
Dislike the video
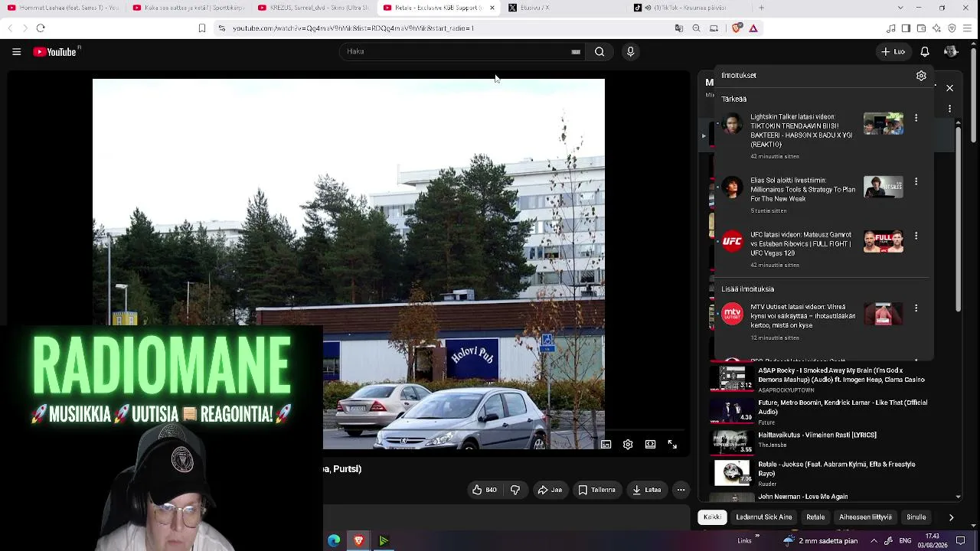point(515,490)
